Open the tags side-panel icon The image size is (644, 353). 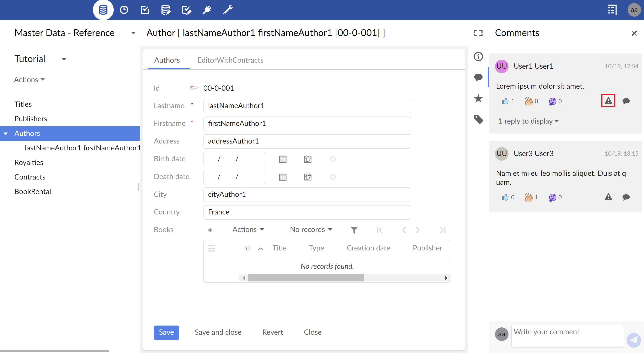click(479, 119)
